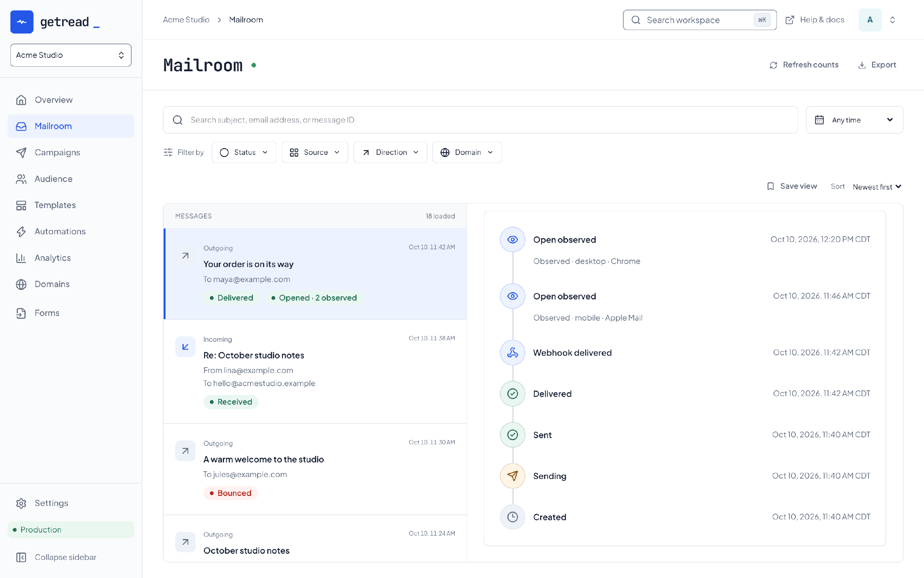Viewport: 924px width, 578px height.
Task: Click Refresh counts
Action: pos(804,65)
